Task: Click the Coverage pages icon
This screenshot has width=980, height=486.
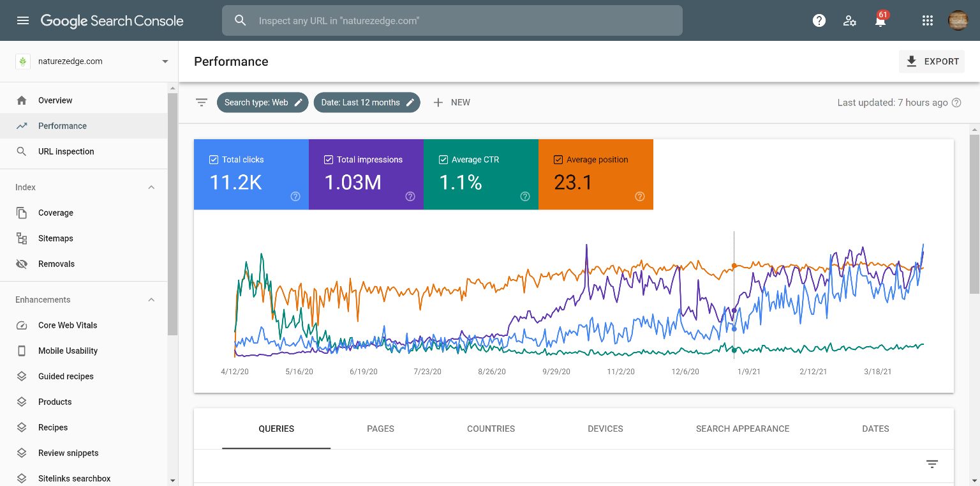Action: [22, 213]
